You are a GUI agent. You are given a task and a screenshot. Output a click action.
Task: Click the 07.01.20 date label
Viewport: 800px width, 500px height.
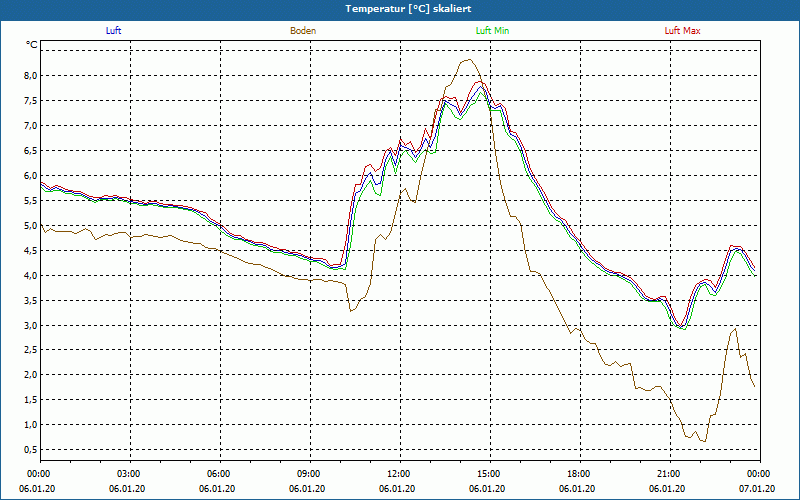(757, 489)
